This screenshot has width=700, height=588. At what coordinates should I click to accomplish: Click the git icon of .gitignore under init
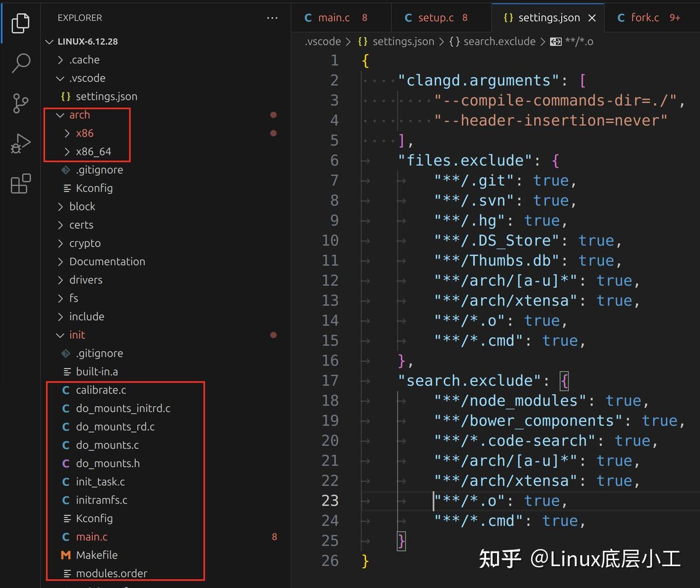tap(66, 353)
